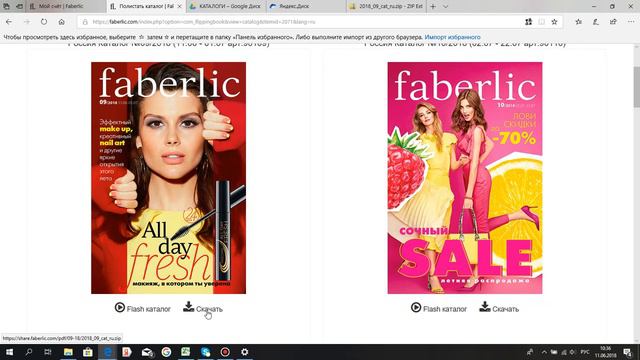Switch to the Yandex Disk tab

pos(306,6)
